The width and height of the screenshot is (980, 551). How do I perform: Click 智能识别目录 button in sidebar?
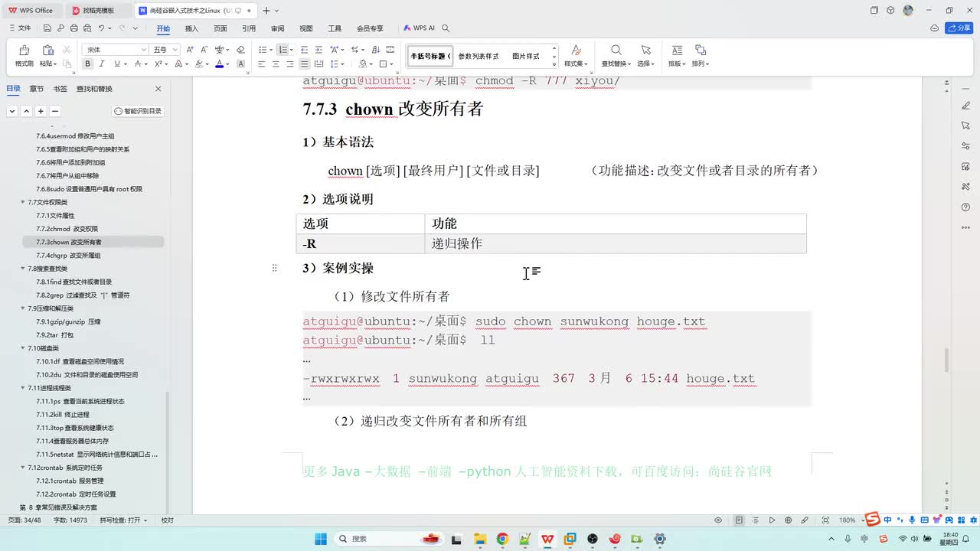pyautogui.click(x=139, y=111)
